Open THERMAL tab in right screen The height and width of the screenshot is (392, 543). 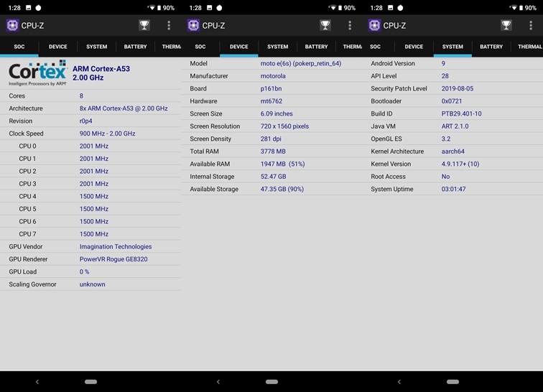point(529,47)
